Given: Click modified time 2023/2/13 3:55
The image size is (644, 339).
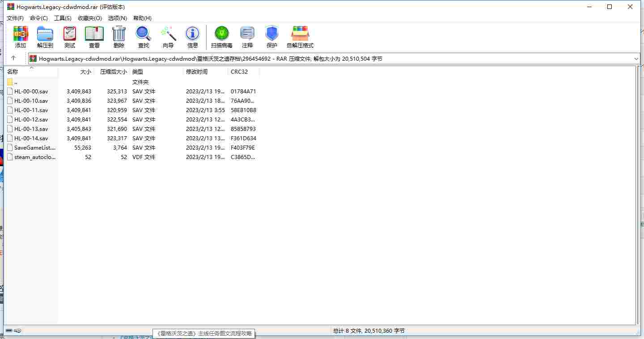Looking at the screenshot, I should coord(205,110).
